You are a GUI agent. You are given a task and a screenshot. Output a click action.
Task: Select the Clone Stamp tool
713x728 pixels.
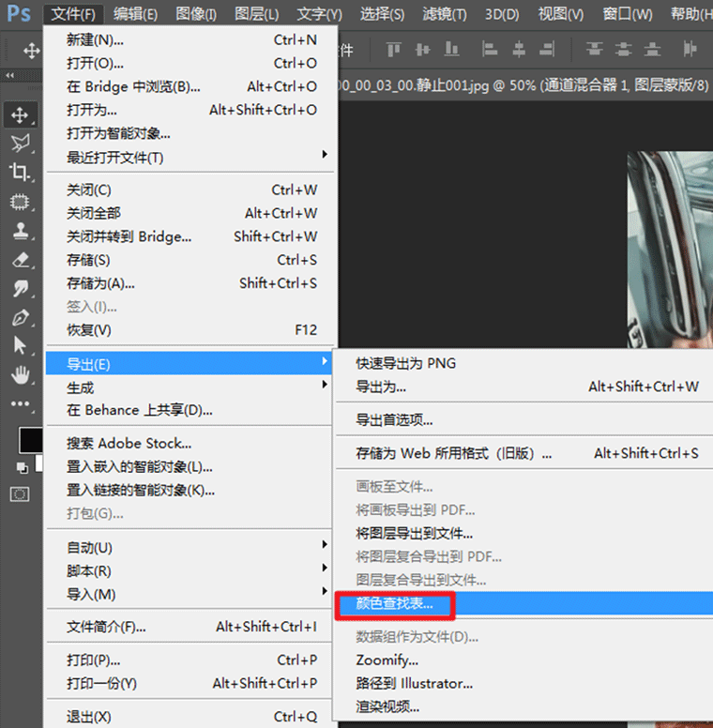(x=20, y=231)
